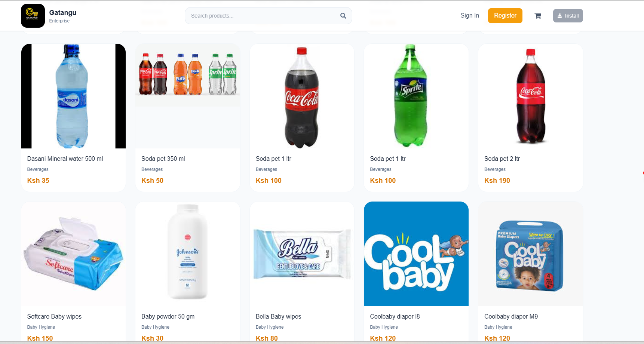Screen dimensions: 644x344
Task: Click the search magnifier icon
Action: pyautogui.click(x=343, y=16)
